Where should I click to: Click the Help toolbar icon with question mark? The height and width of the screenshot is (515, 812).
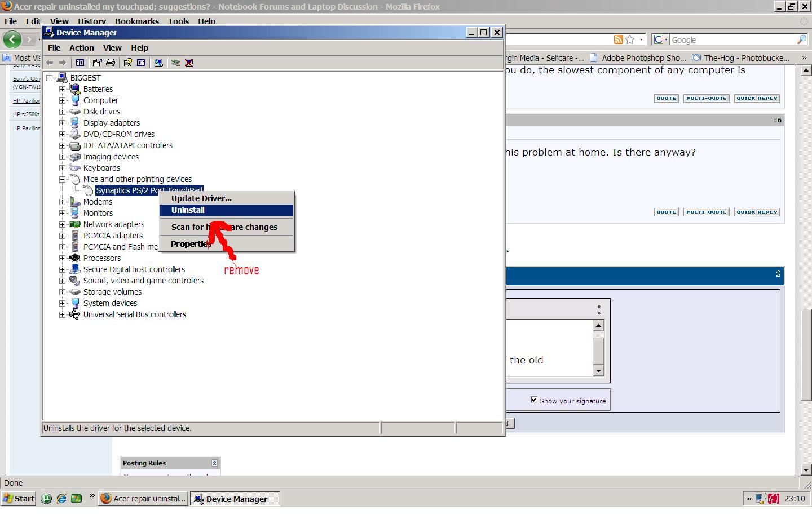(x=127, y=63)
